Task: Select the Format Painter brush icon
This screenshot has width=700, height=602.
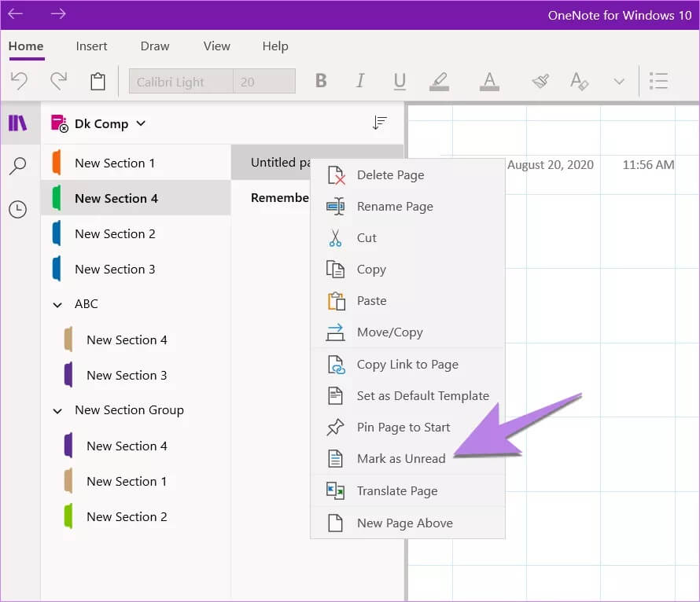Action: [540, 81]
